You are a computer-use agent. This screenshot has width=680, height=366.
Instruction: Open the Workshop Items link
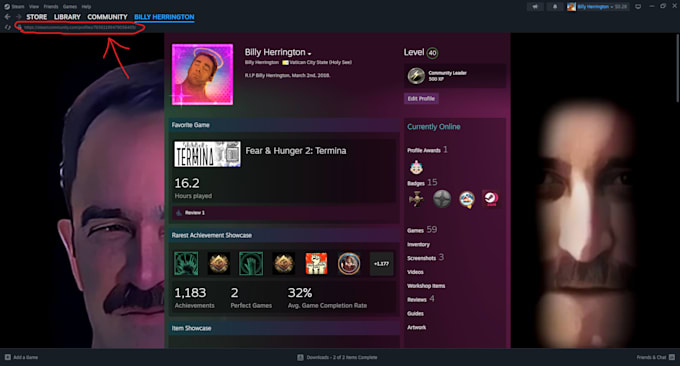pyautogui.click(x=426, y=286)
